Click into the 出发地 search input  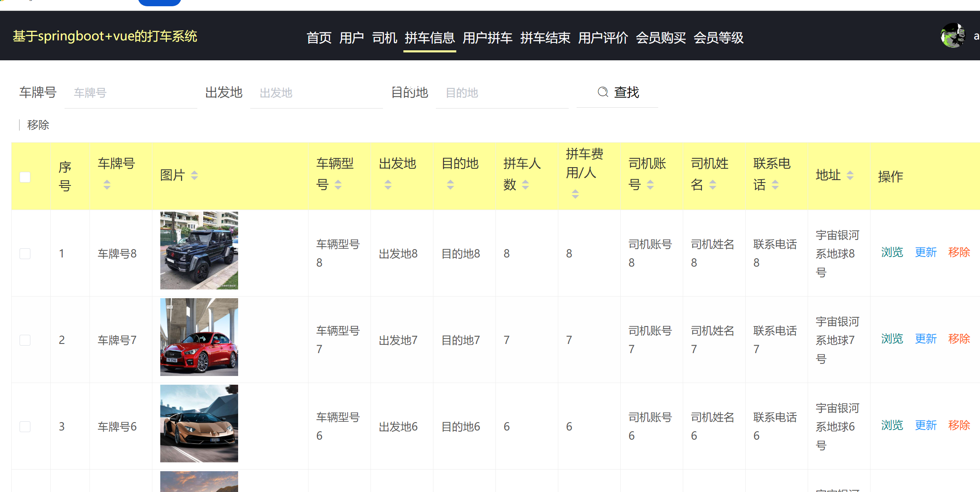316,93
